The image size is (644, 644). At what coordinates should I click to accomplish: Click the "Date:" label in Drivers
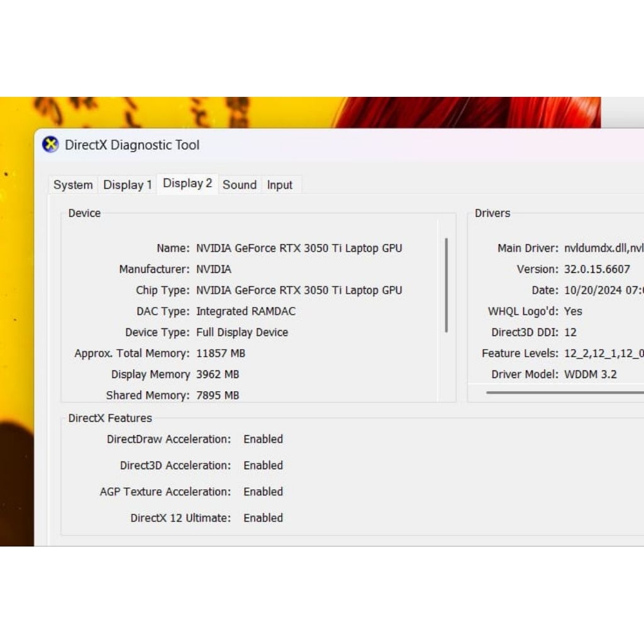545,290
